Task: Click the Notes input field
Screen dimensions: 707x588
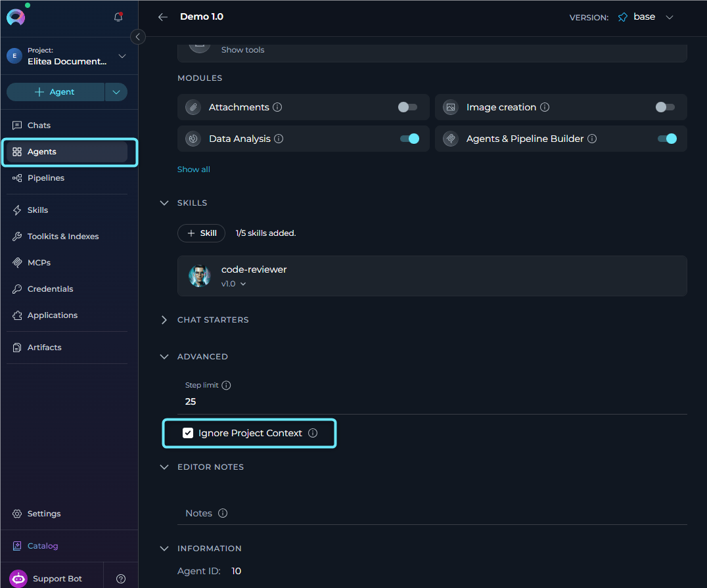Action: [432, 513]
